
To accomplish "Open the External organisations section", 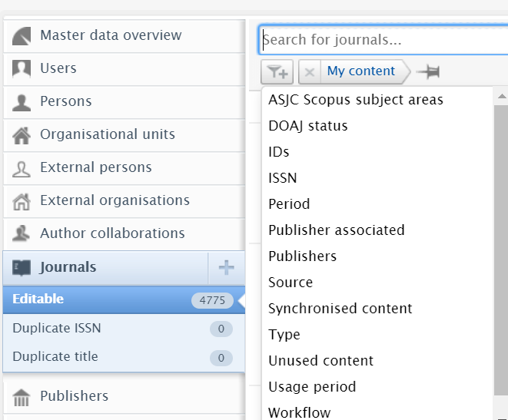I will click(x=115, y=200).
